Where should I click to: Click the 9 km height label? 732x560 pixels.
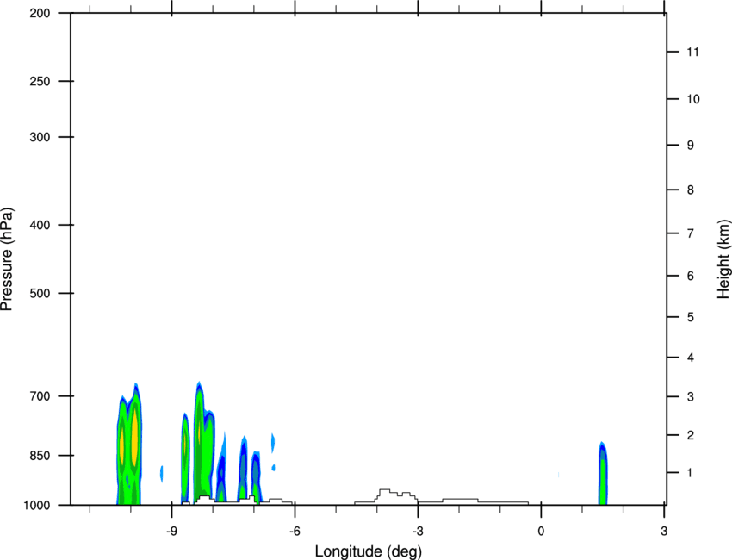pos(691,146)
